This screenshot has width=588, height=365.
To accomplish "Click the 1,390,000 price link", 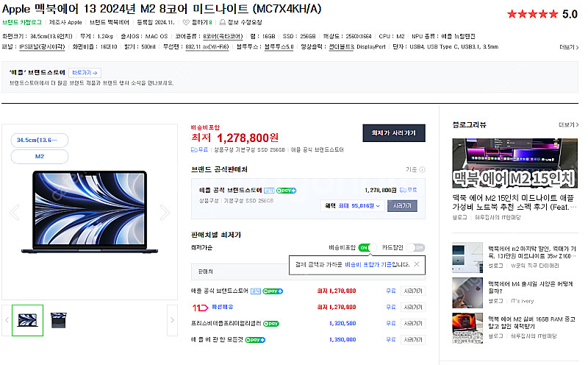I will pos(343,340).
